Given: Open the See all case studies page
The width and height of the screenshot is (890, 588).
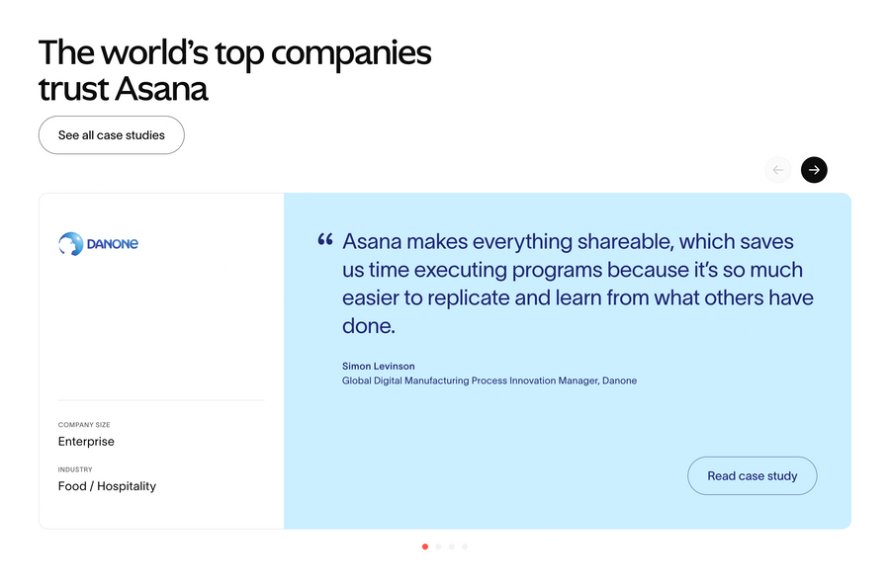Looking at the screenshot, I should point(111,134).
